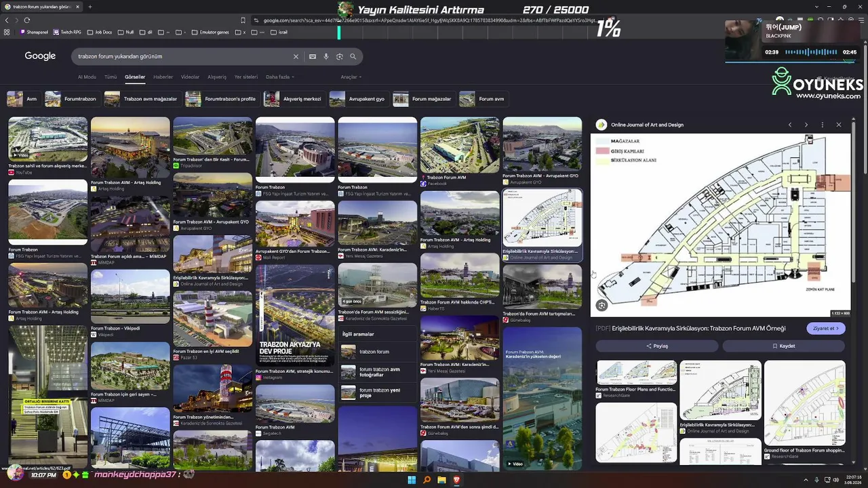This screenshot has height=488, width=868.
Task: Open the browser apps grid icon
Action: click(7, 32)
